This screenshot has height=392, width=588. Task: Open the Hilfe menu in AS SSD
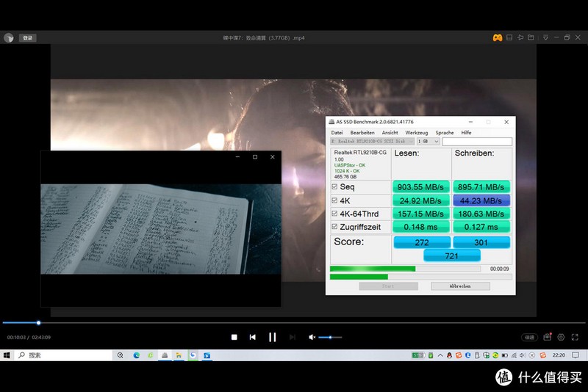point(466,133)
